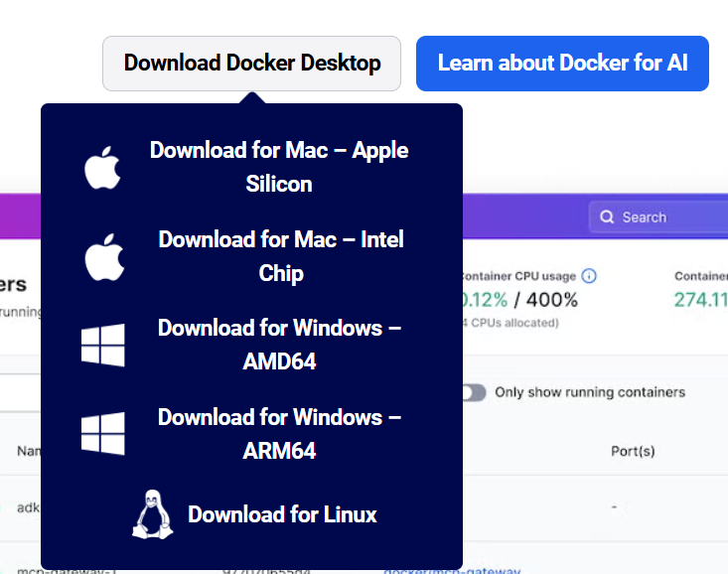
Task: Click the Windows logo beside AMD64 download
Action: (x=103, y=345)
